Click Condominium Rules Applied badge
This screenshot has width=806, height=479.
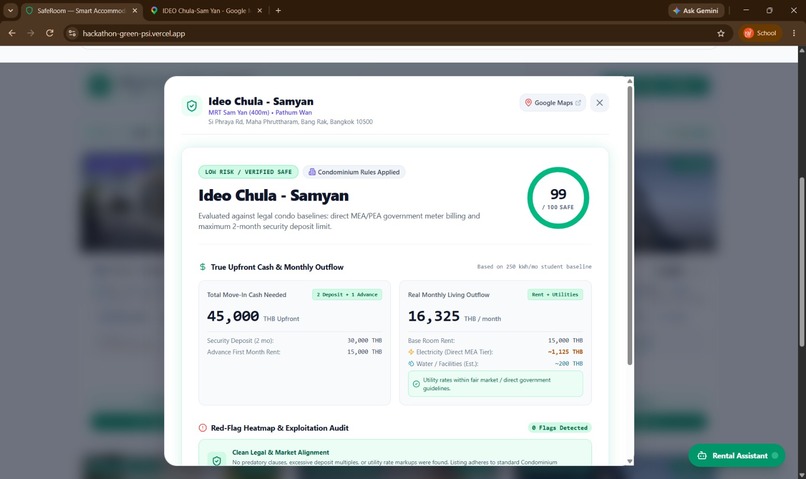click(354, 172)
